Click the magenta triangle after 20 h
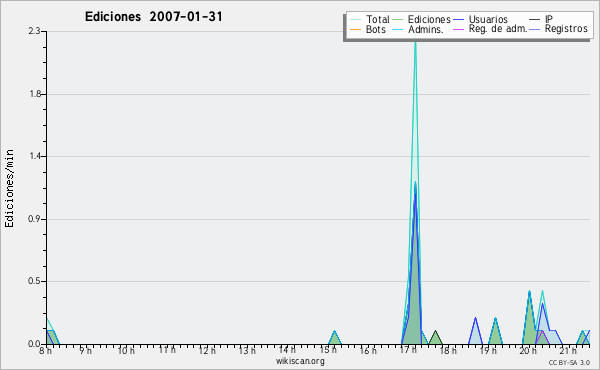The height and width of the screenshot is (370, 600). pyautogui.click(x=541, y=338)
